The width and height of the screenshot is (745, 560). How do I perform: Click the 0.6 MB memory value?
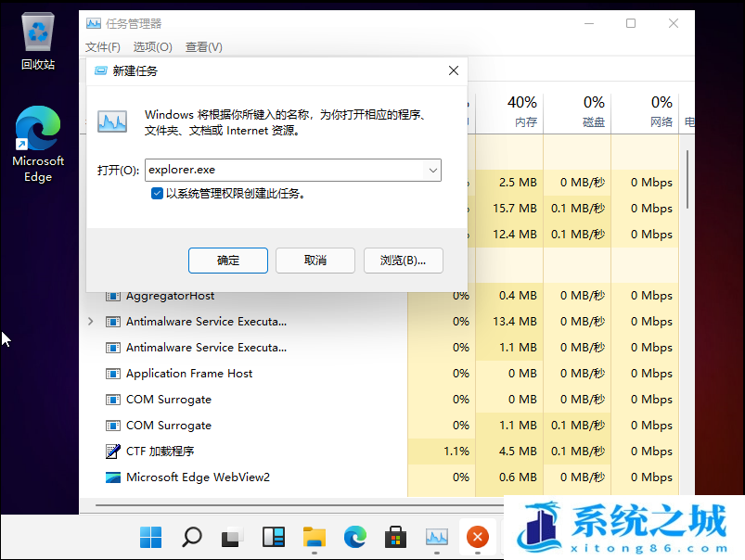click(x=518, y=477)
